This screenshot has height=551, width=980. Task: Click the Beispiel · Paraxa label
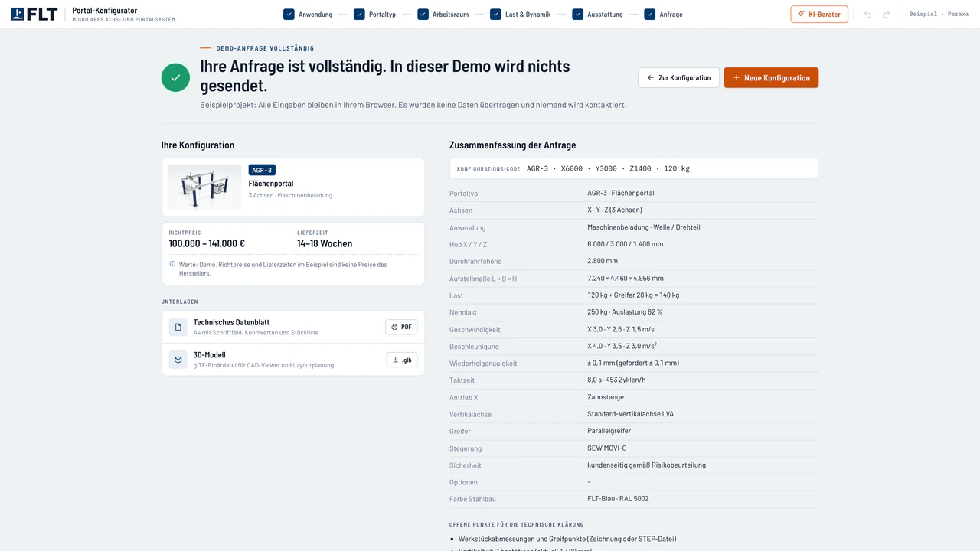tap(939, 14)
